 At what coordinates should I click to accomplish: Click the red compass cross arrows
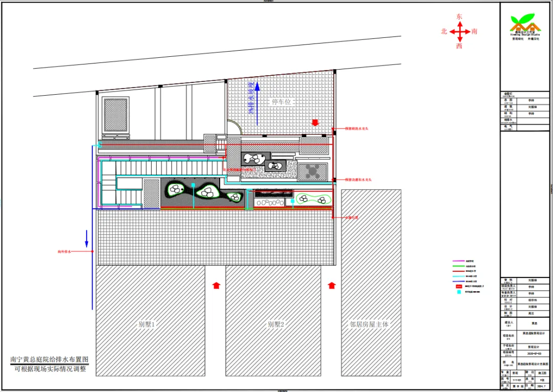pyautogui.click(x=459, y=31)
